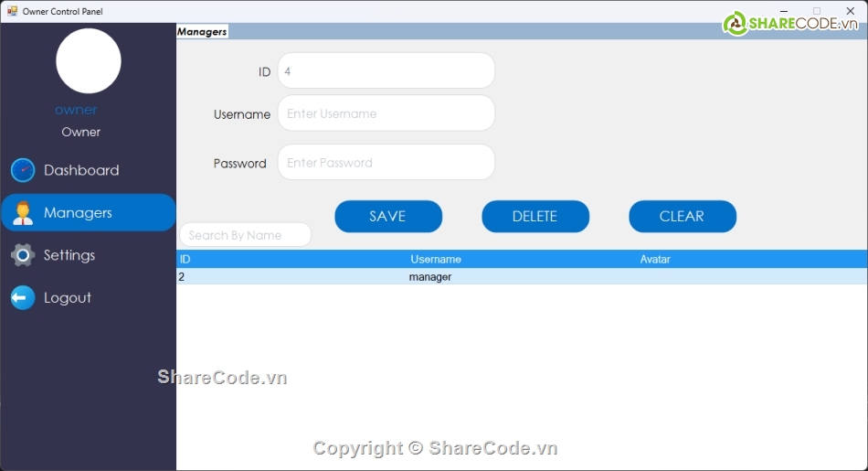Image resolution: width=868 pixels, height=471 pixels.
Task: Choose the Logout menu label
Action: click(x=68, y=297)
